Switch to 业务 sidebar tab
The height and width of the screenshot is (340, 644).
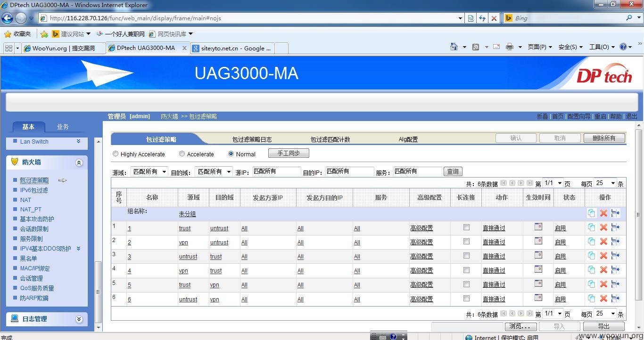[63, 127]
